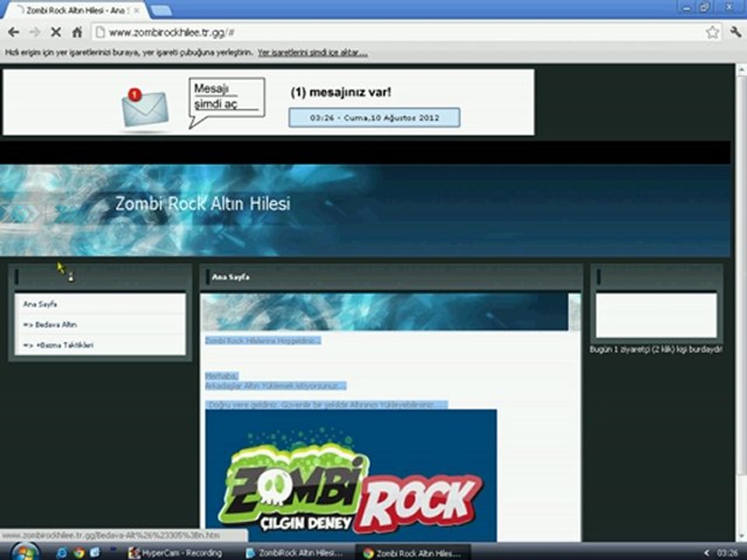Screen dimensions: 747x560
Task: Click the white box in right sidebar panel
Action: click(x=656, y=315)
